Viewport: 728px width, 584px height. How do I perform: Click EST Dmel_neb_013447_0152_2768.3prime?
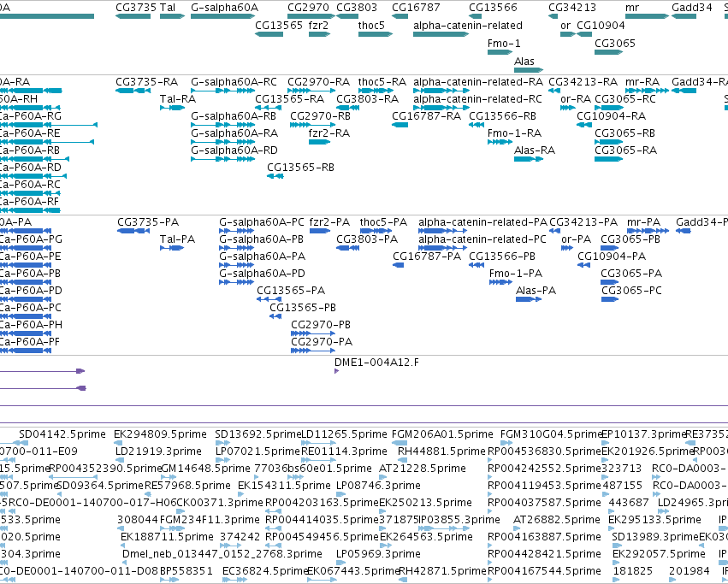[x=222, y=554]
